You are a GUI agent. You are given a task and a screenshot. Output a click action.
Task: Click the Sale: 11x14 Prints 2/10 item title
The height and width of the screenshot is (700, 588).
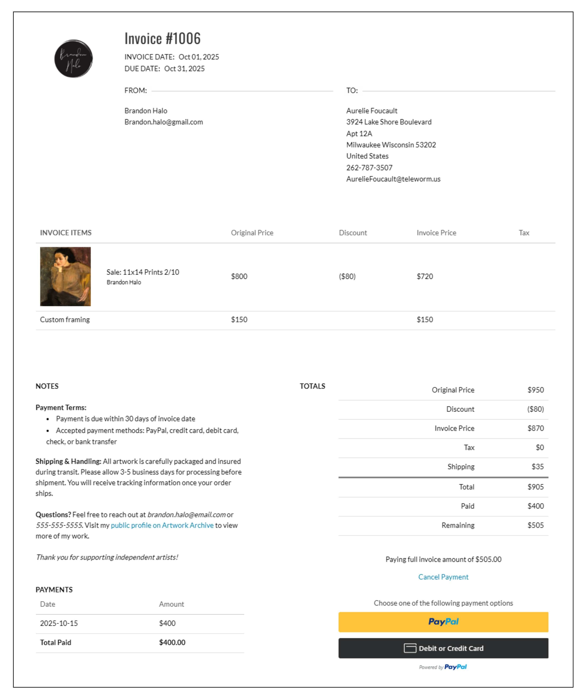(143, 272)
